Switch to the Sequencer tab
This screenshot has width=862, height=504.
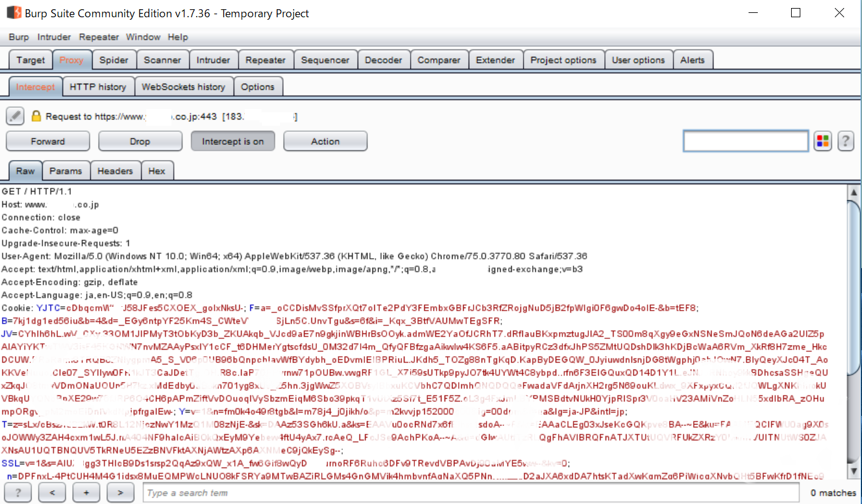325,60
